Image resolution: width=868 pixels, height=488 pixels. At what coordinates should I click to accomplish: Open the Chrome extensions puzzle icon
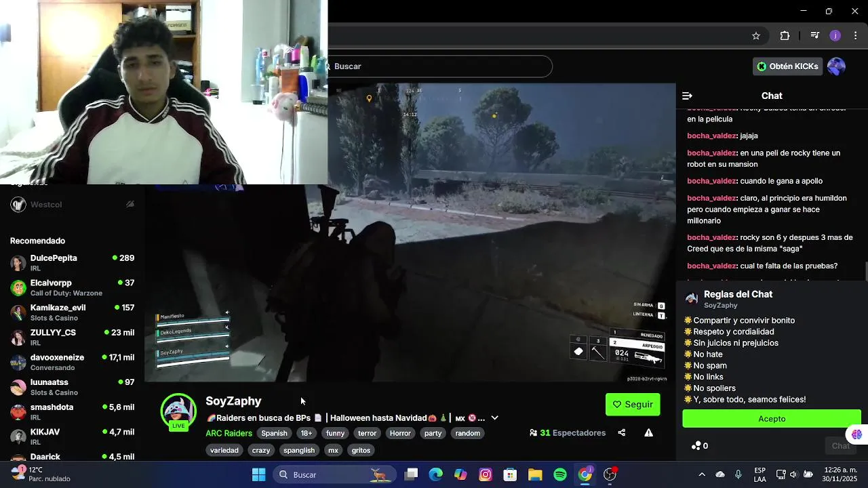pos(785,36)
